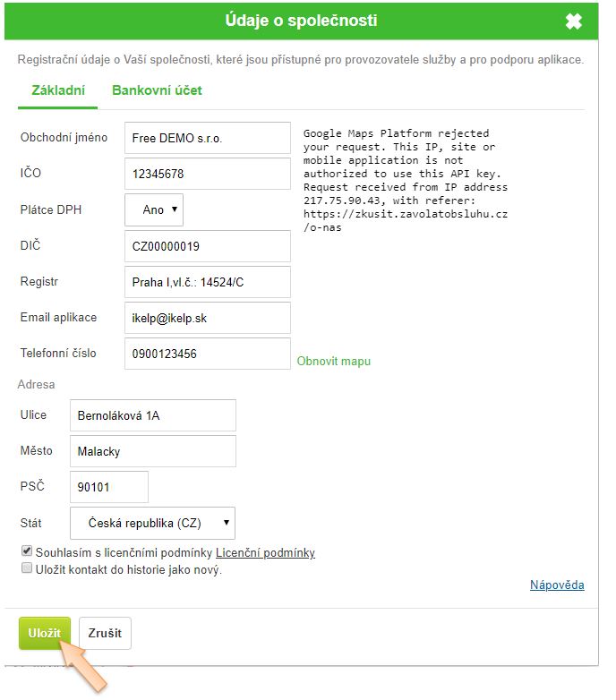616x700 pixels.
Task: Click the DIČ input field
Action: [x=207, y=246]
